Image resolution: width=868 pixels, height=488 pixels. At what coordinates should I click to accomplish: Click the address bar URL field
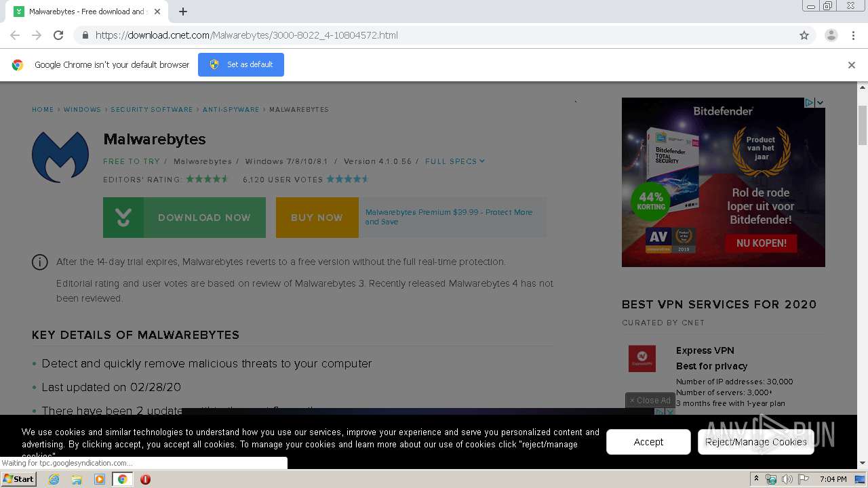(434, 35)
